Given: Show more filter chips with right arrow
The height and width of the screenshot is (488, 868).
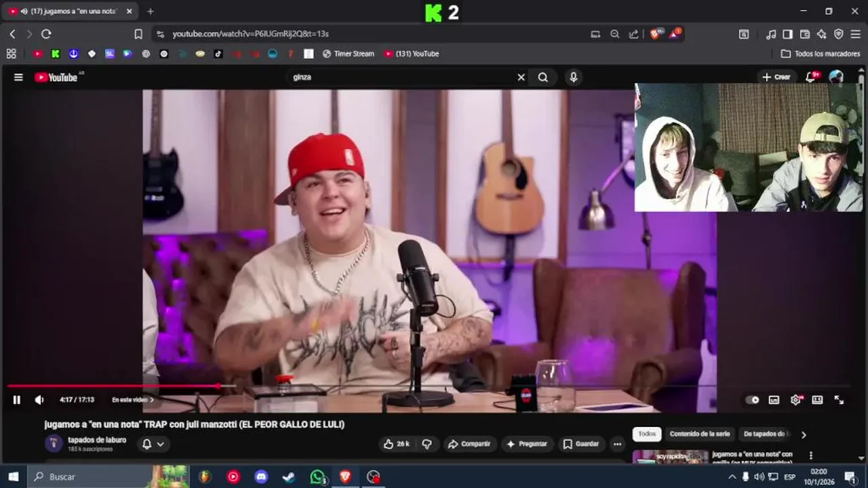Looking at the screenshot, I should click(804, 434).
